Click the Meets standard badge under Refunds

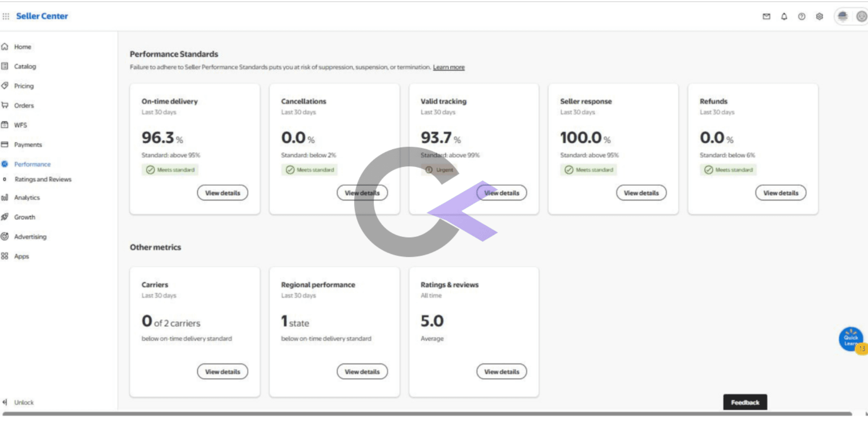click(728, 170)
